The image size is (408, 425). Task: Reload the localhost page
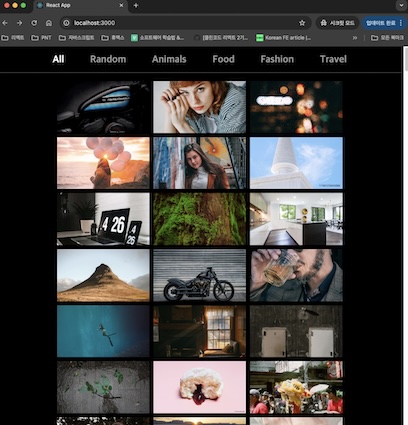34,23
